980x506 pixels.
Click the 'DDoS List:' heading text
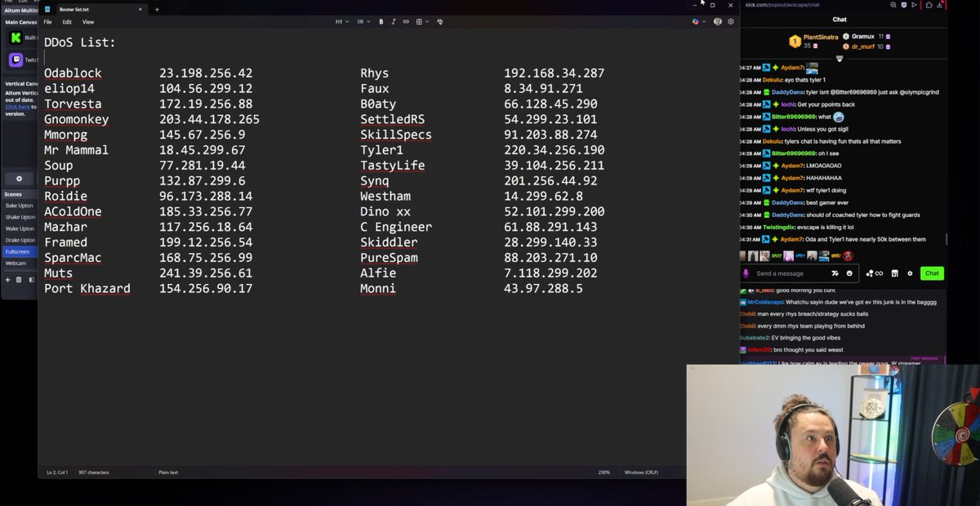(80, 42)
